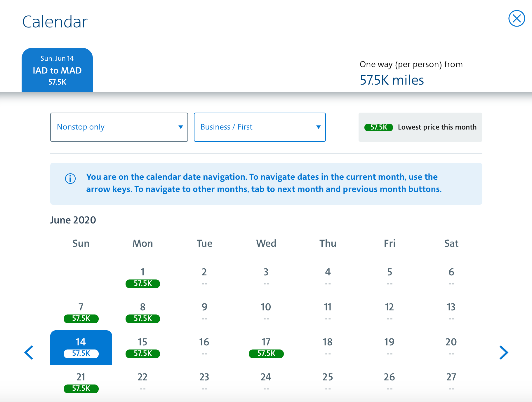Click June 10 in the calendar
Viewport: 532px width, 402px height.
266,312
